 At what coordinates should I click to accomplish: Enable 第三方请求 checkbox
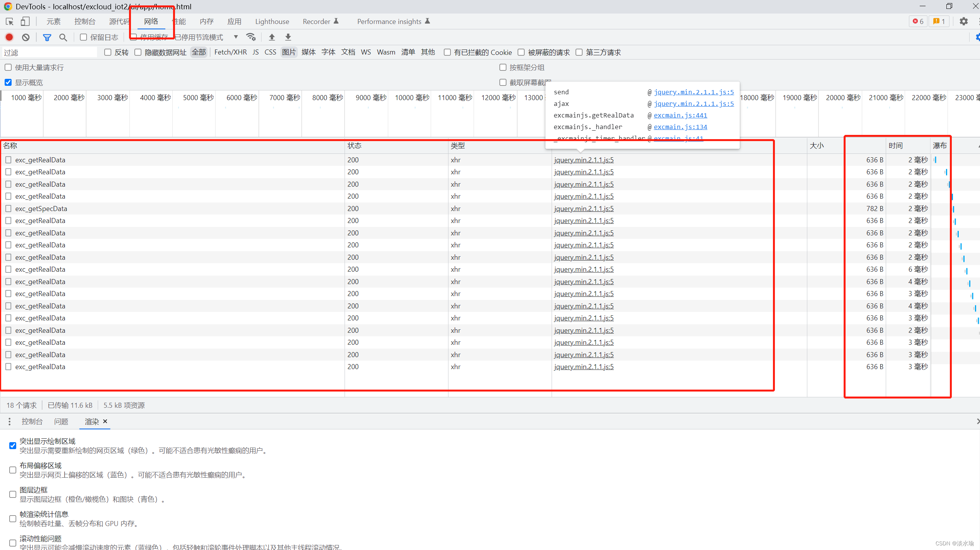[x=579, y=52]
